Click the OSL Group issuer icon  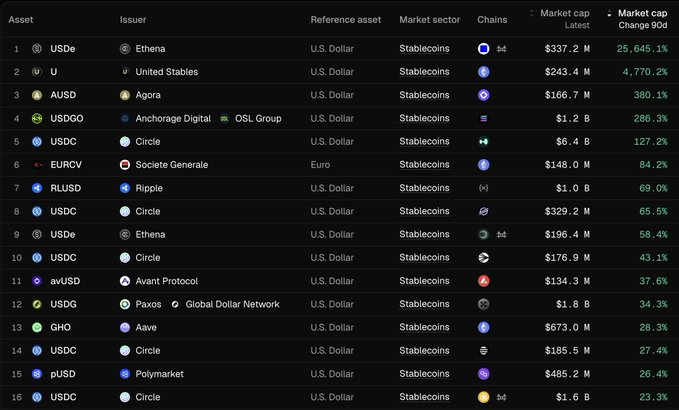pyautogui.click(x=224, y=118)
